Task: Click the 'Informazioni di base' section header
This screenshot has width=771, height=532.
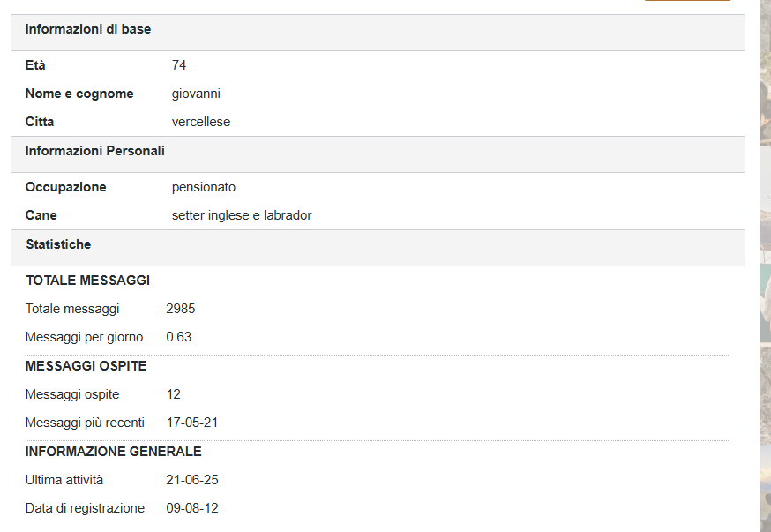Action: 88,29
